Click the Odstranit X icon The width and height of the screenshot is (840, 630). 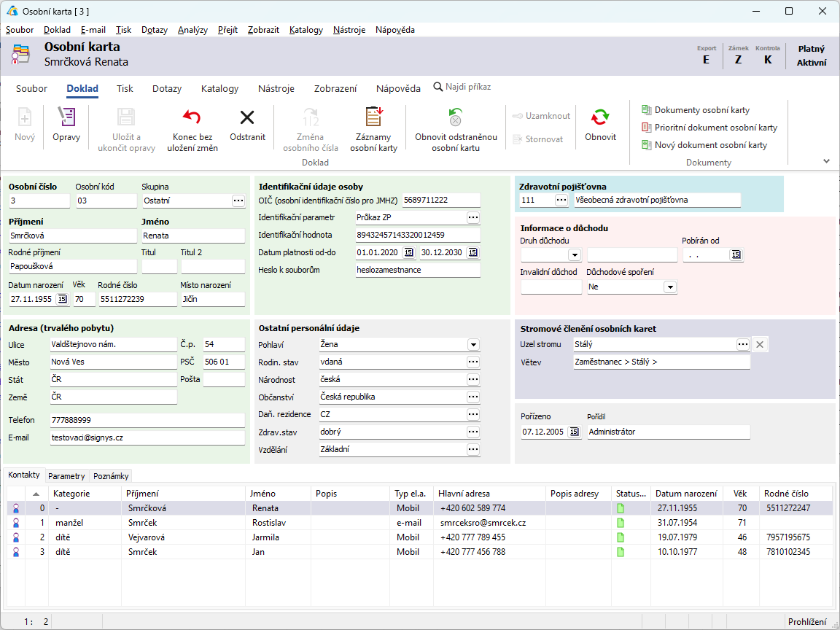[247, 117]
